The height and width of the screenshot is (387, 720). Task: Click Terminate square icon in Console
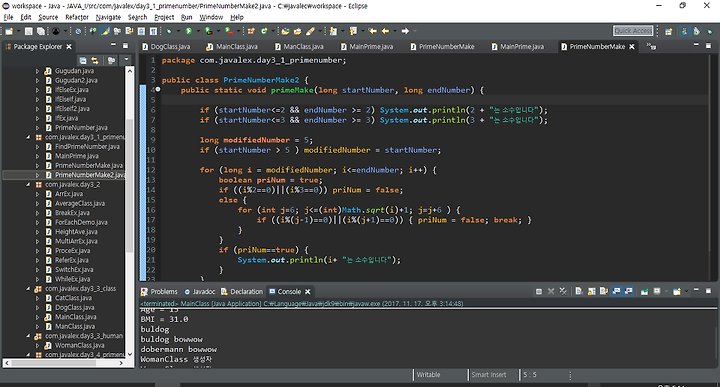pos(539,292)
